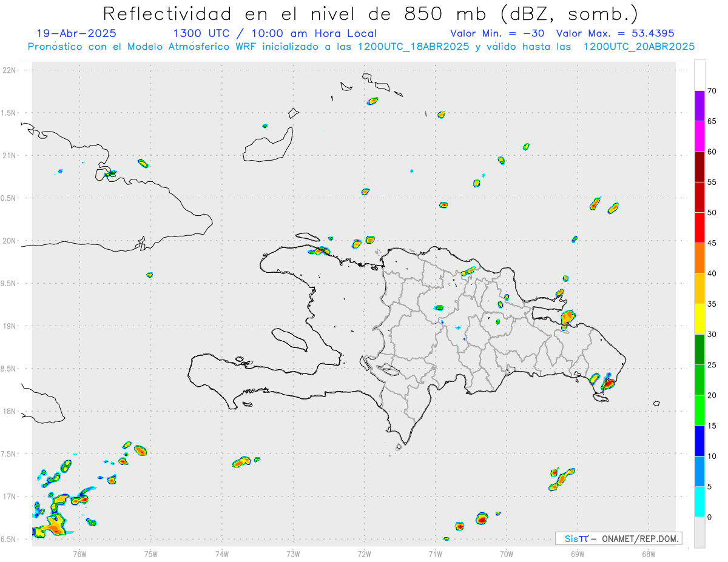Click the '70W' longitude label
728x562 pixels.
pos(507,553)
